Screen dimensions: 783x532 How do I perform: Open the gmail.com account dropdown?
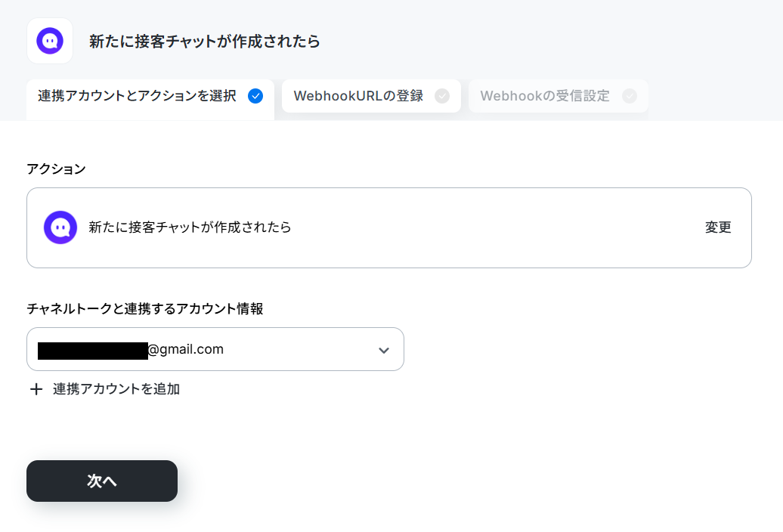tap(215, 349)
